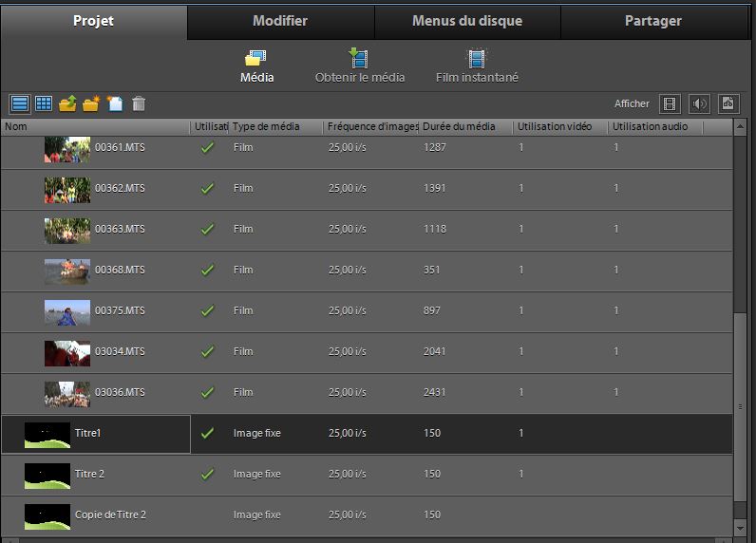The image size is (756, 543).
Task: Sort by Utilisation audio column
Action: click(655, 126)
